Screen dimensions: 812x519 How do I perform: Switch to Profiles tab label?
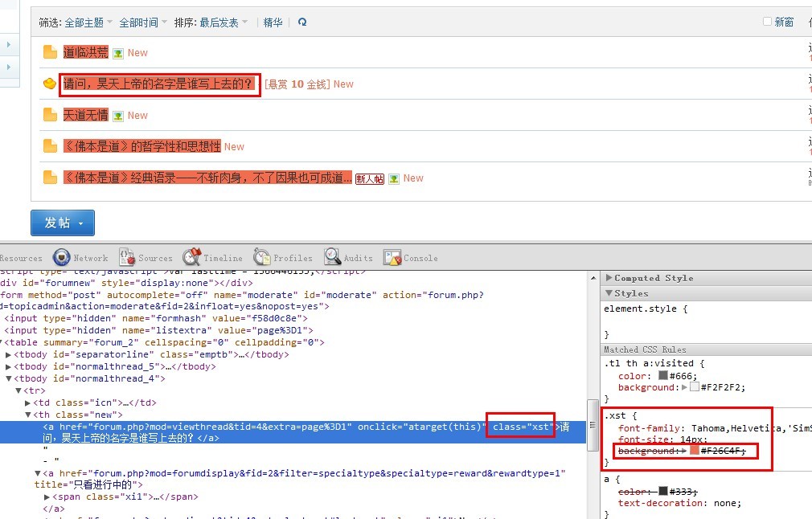pyautogui.click(x=293, y=258)
